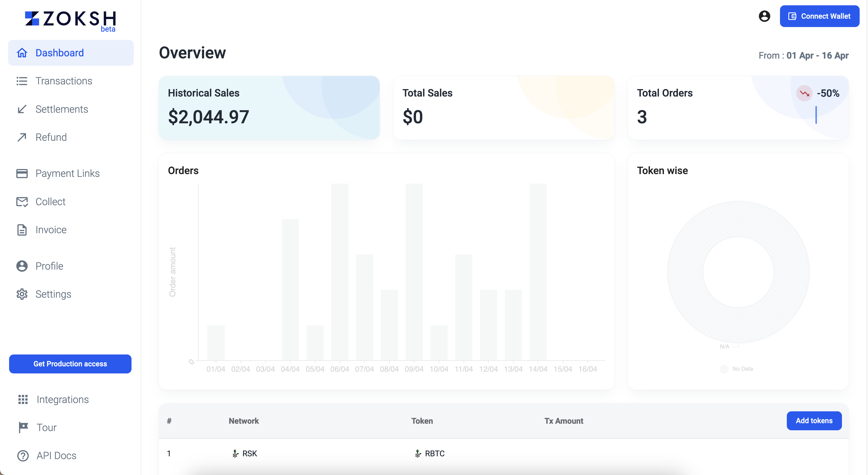
Task: Click the Token column header
Action: tap(422, 421)
